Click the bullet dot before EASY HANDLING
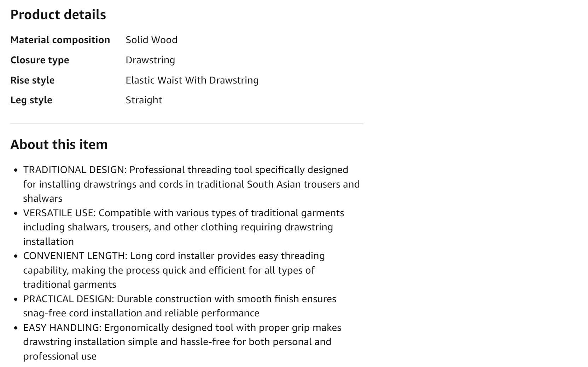This screenshot has height=367, width=588. [16, 328]
